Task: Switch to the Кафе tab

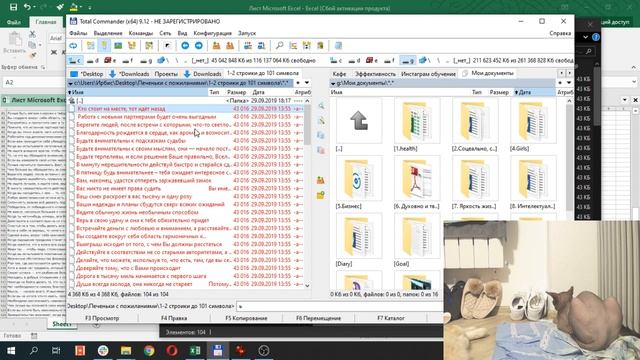Action: click(339, 74)
